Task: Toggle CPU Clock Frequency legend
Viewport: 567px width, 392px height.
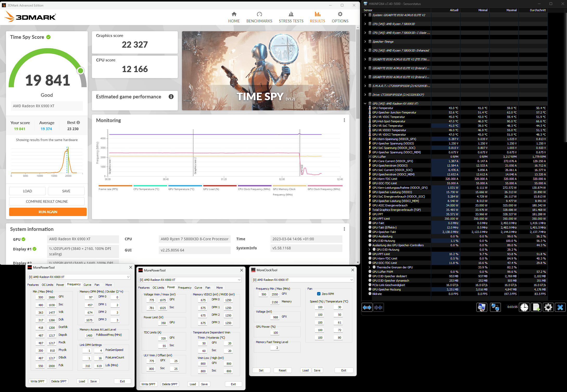Action: (255, 187)
